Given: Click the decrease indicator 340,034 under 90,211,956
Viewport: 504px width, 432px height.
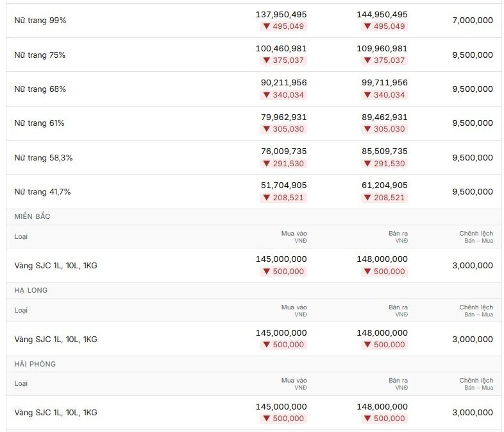Looking at the screenshot, I should (283, 95).
